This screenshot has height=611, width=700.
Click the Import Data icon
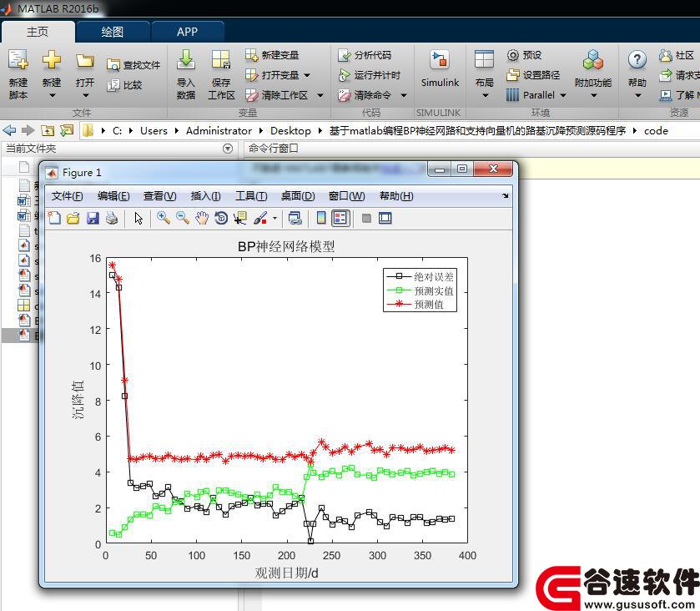pyautogui.click(x=186, y=60)
